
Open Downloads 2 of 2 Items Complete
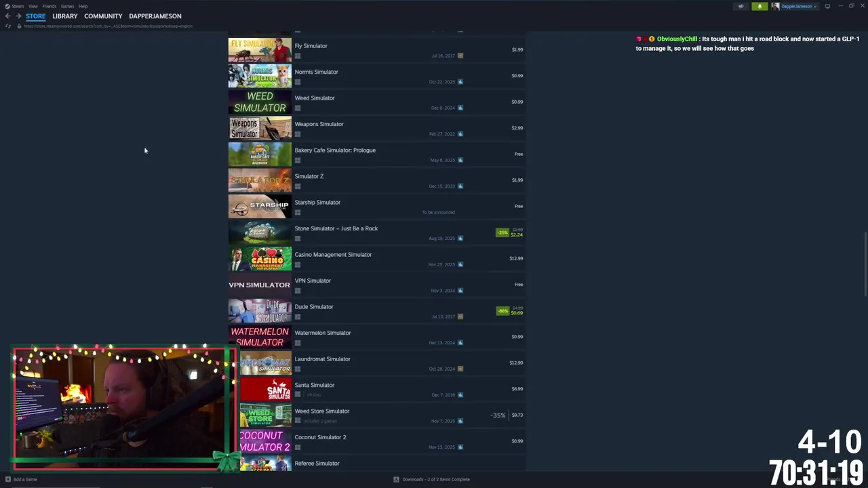(x=436, y=479)
